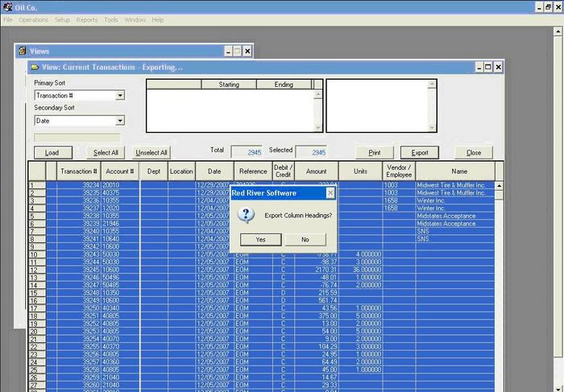Image resolution: width=564 pixels, height=392 pixels.
Task: Click the Vendor / Employee column header
Action: pyautogui.click(x=399, y=171)
